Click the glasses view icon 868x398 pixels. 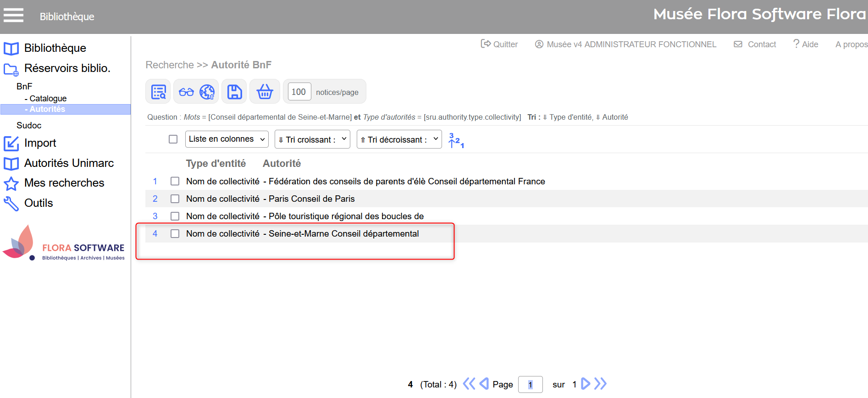point(186,92)
